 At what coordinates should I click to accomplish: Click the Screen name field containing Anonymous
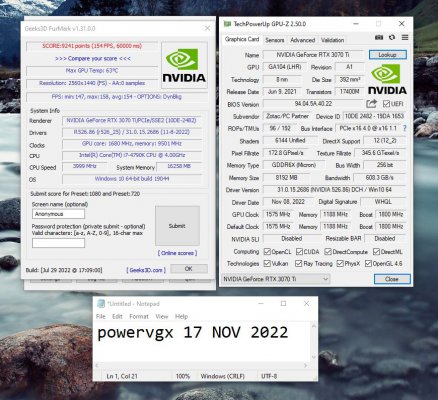coord(58,214)
